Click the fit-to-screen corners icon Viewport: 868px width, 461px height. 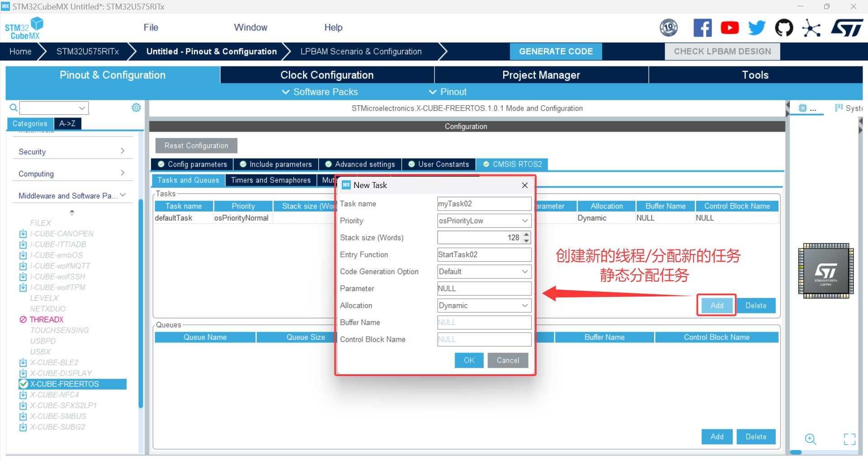click(x=849, y=439)
